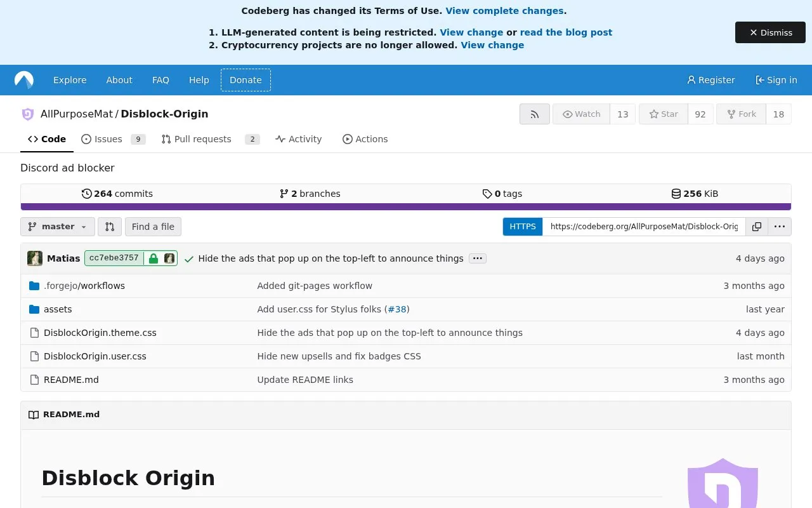View the 13 watchers count
812x508 pixels.
622,114
